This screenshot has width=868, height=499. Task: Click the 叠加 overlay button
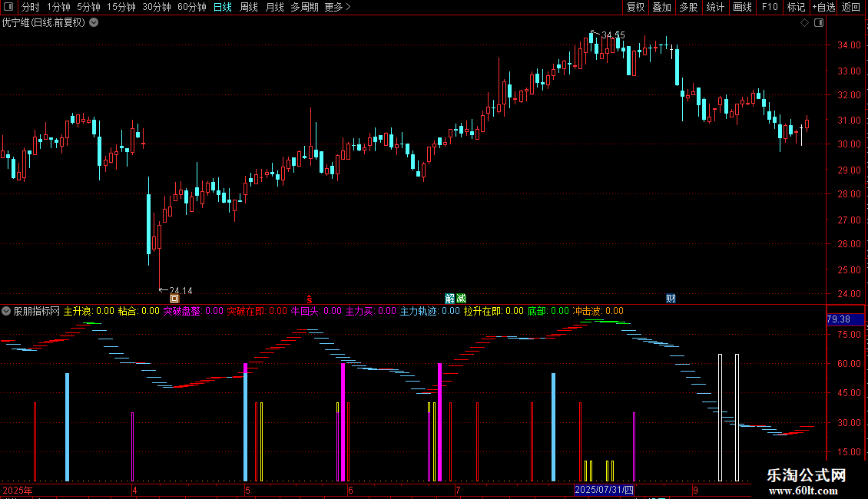661,7
